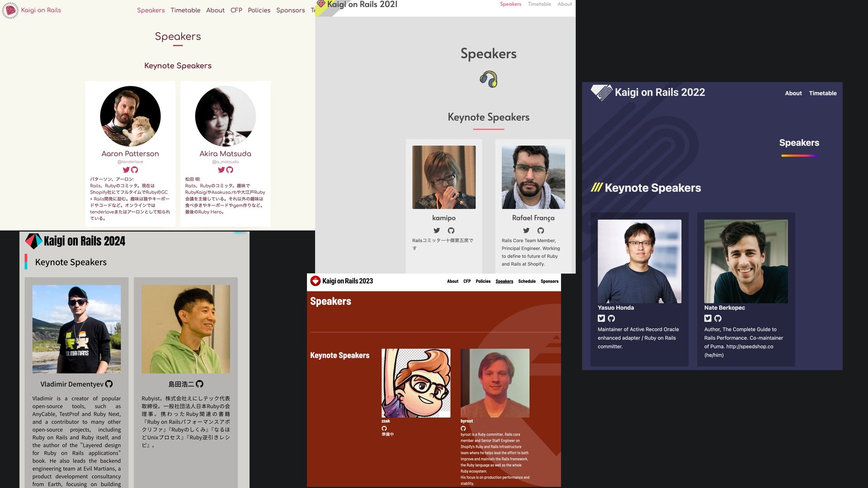Image resolution: width=868 pixels, height=488 pixels.
Task: Click Nate Berkopec's GitHub icon
Action: coord(718,318)
